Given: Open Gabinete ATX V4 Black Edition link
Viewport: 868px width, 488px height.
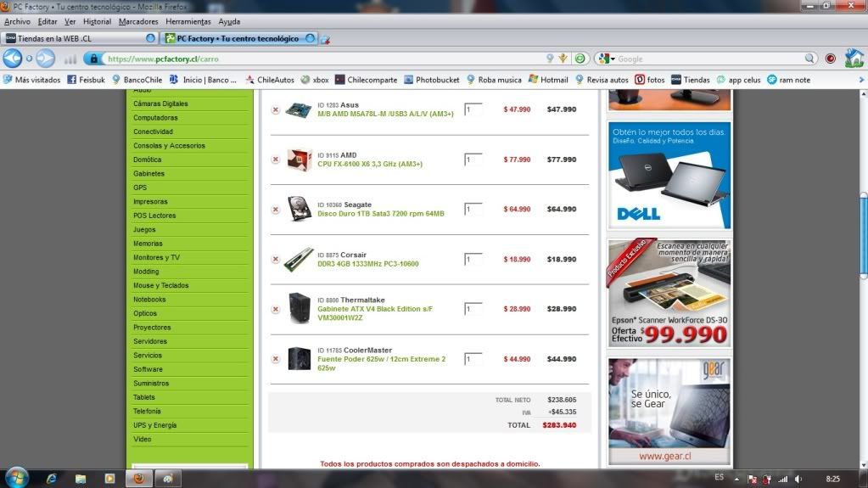Looking at the screenshot, I should pos(375,313).
